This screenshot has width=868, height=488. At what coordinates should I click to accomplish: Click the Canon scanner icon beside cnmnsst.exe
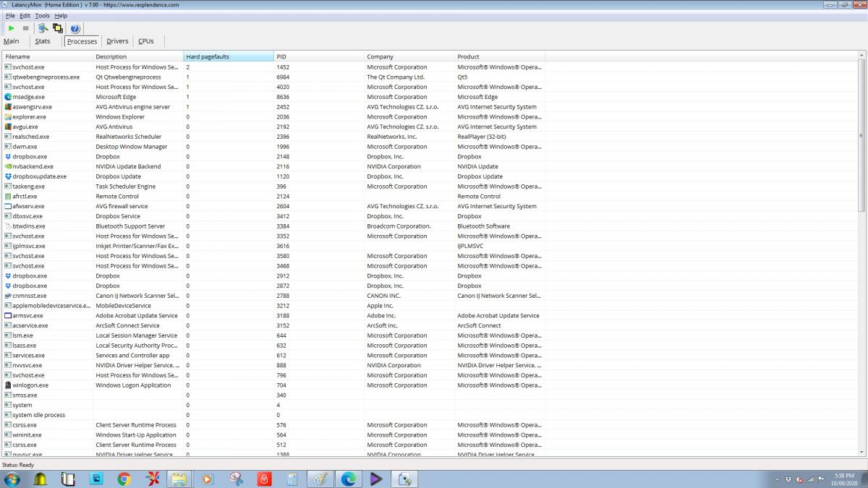[x=8, y=296]
